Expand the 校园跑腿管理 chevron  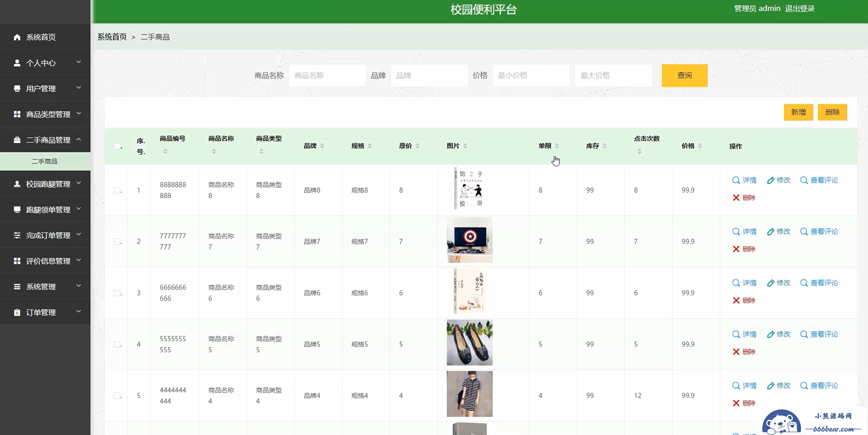pyautogui.click(x=79, y=183)
